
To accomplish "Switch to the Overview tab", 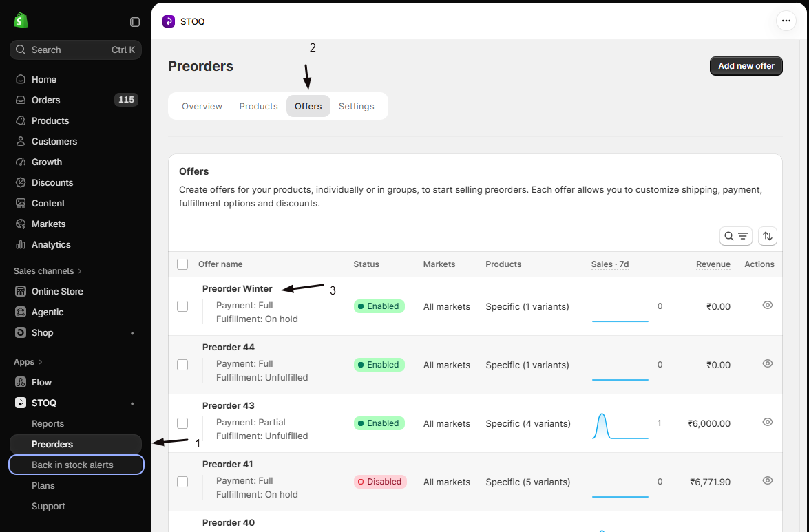I will 202,106.
